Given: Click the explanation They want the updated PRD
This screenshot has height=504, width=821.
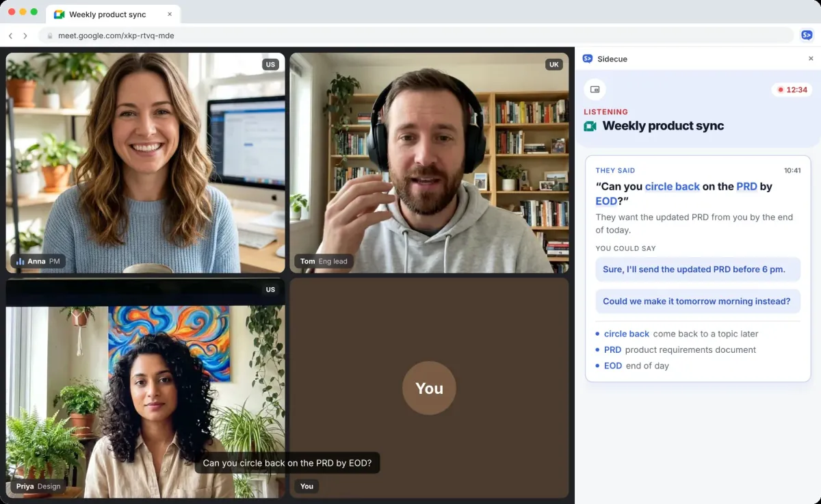Looking at the screenshot, I should point(694,224).
